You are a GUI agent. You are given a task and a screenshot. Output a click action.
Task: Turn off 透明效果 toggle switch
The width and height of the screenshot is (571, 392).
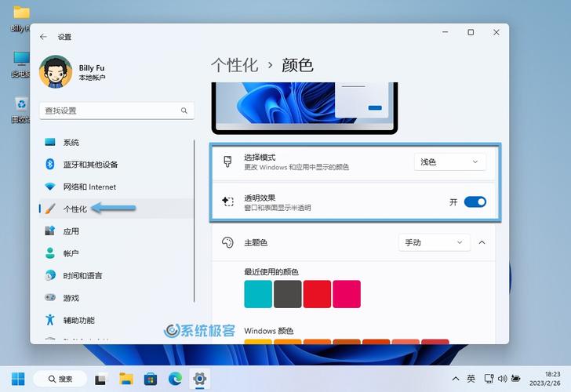tap(475, 201)
